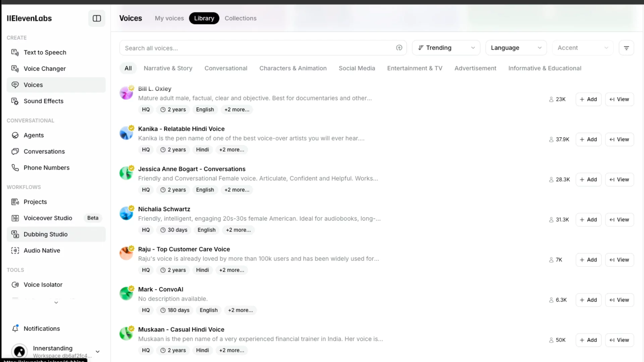Open the Language dropdown
Image resolution: width=644 pixels, height=362 pixels.
click(516, 48)
